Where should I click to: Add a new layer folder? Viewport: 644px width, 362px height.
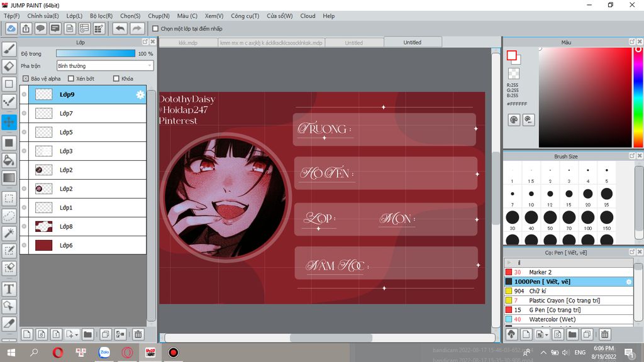click(x=87, y=334)
